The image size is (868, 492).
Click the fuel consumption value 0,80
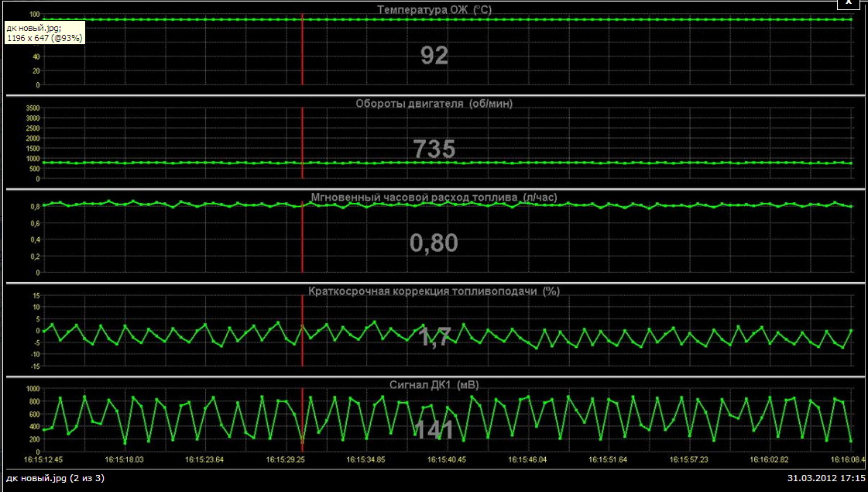pyautogui.click(x=434, y=243)
